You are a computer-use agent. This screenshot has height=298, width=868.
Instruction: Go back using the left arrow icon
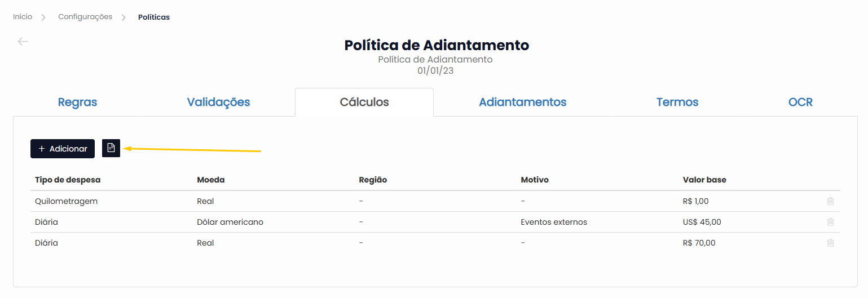click(23, 41)
